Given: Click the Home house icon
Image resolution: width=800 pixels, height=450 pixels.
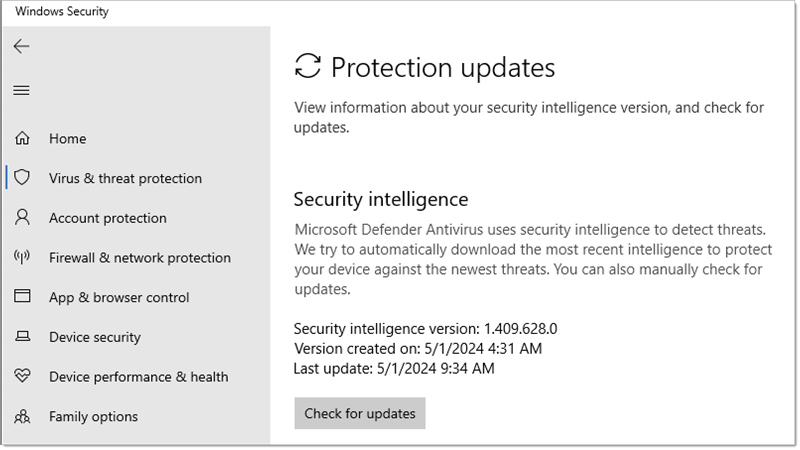Looking at the screenshot, I should [22, 138].
